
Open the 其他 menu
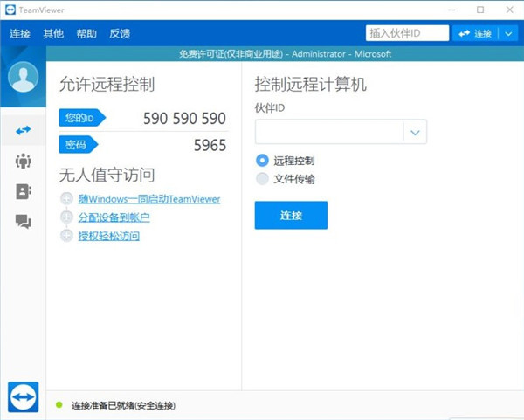(53, 33)
